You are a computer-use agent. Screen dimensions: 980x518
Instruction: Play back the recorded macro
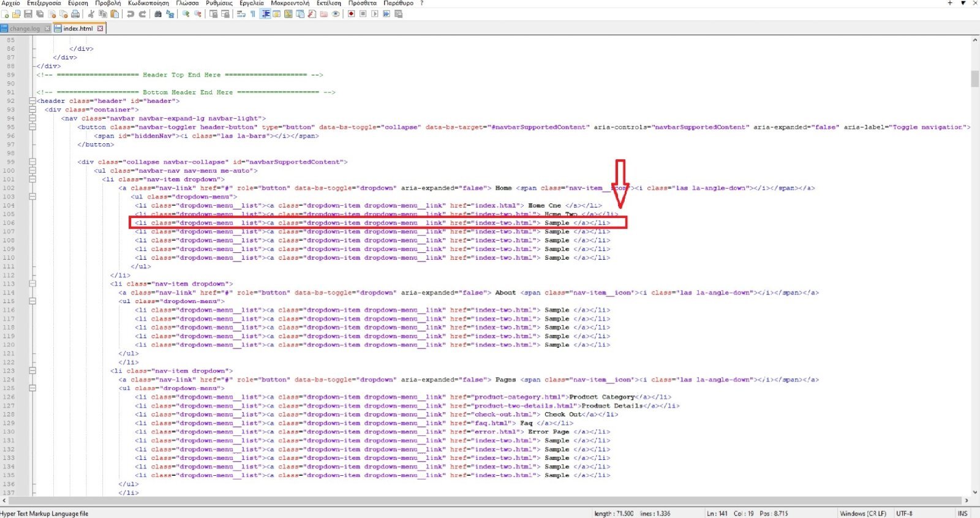pyautogui.click(x=375, y=13)
